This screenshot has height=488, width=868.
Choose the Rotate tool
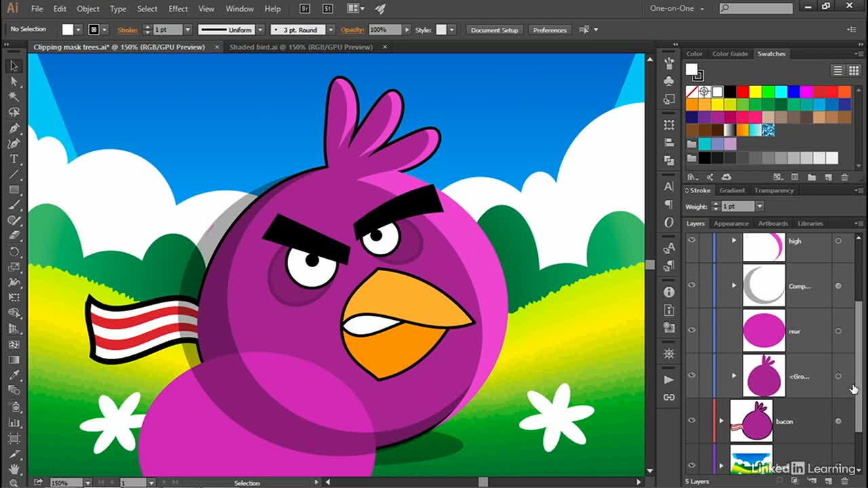14,252
